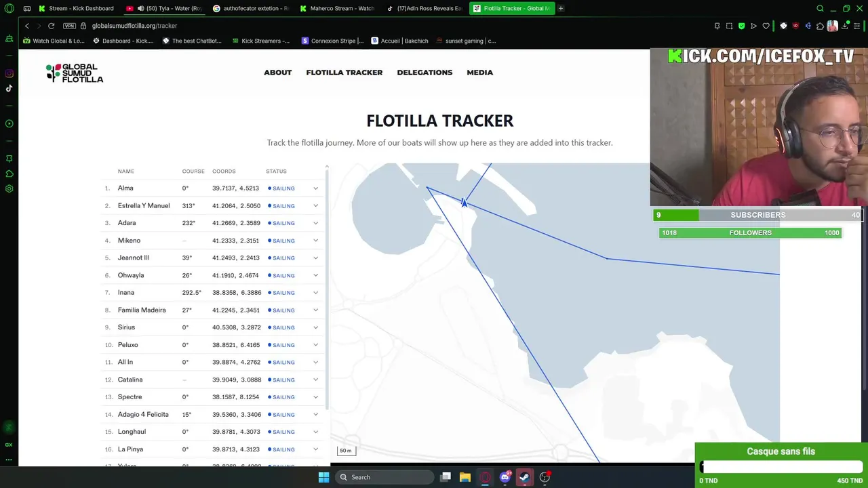Screen dimensions: 868x488
Task: Open File Explorer from the taskbar
Action: coord(465,477)
